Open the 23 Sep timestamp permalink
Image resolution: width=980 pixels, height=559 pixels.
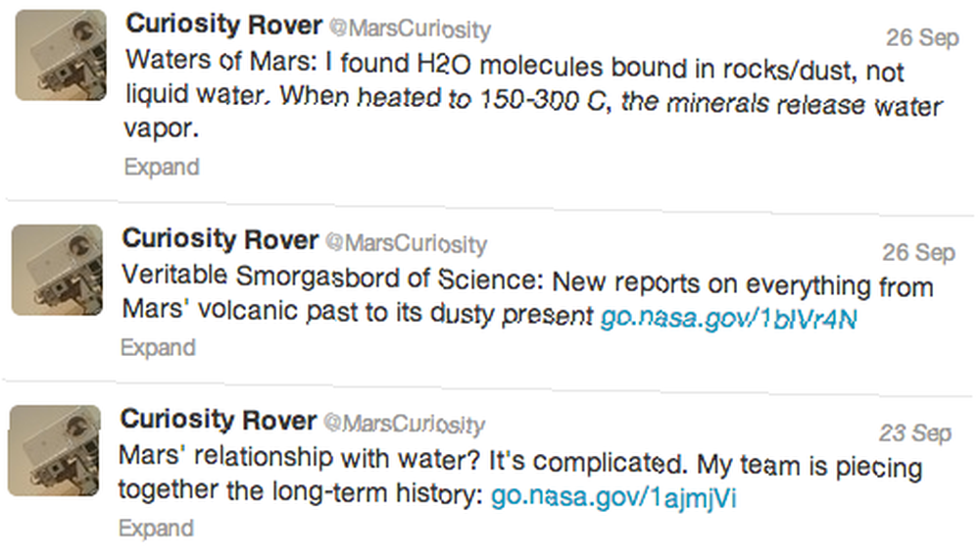point(915,432)
